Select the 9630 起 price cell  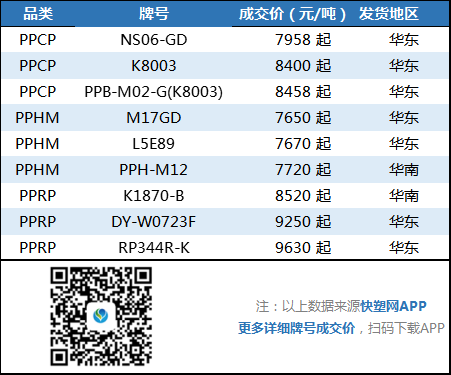pos(303,248)
